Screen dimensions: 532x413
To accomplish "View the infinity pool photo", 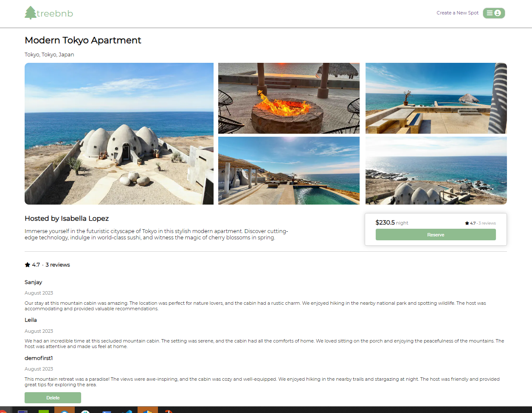I will (289, 171).
